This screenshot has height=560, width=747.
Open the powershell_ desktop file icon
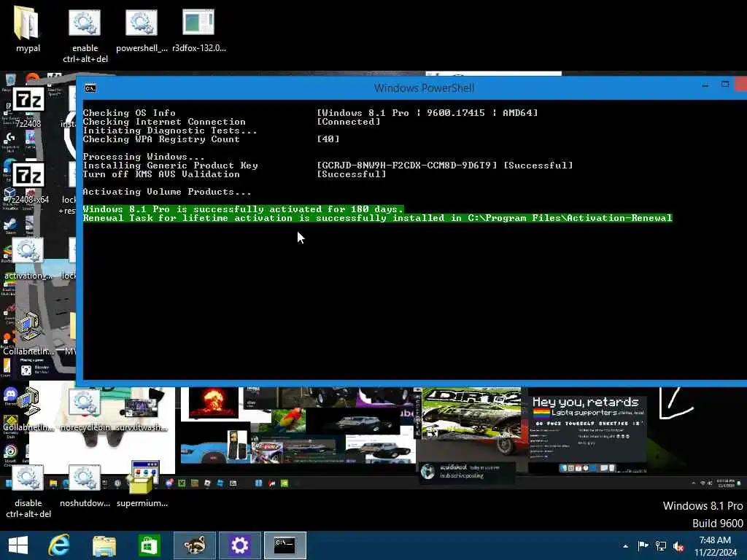point(142,29)
